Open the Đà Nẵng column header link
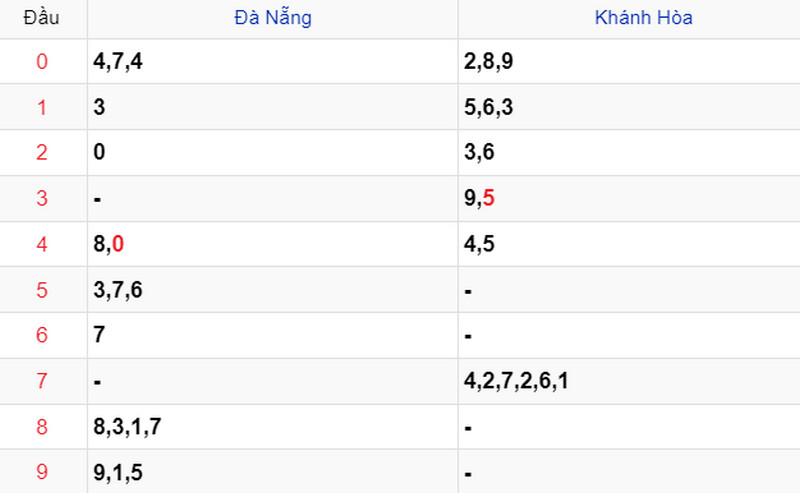This screenshot has height=493, width=800. click(272, 18)
